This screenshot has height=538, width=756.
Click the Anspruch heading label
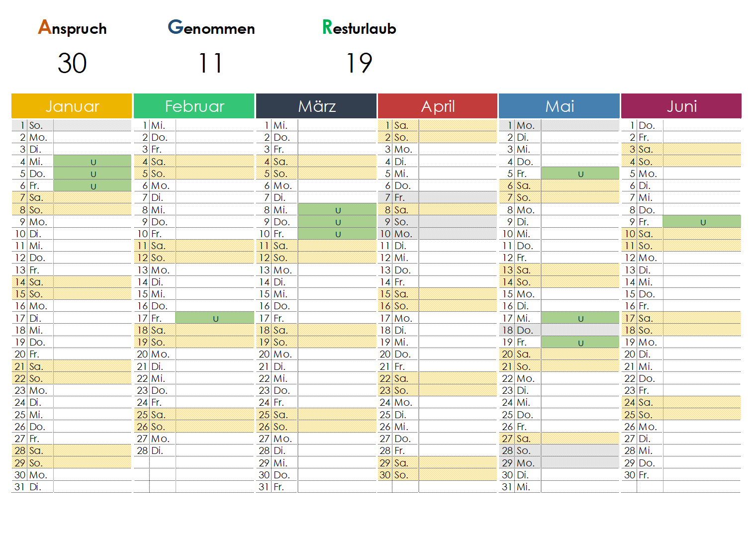click(73, 28)
